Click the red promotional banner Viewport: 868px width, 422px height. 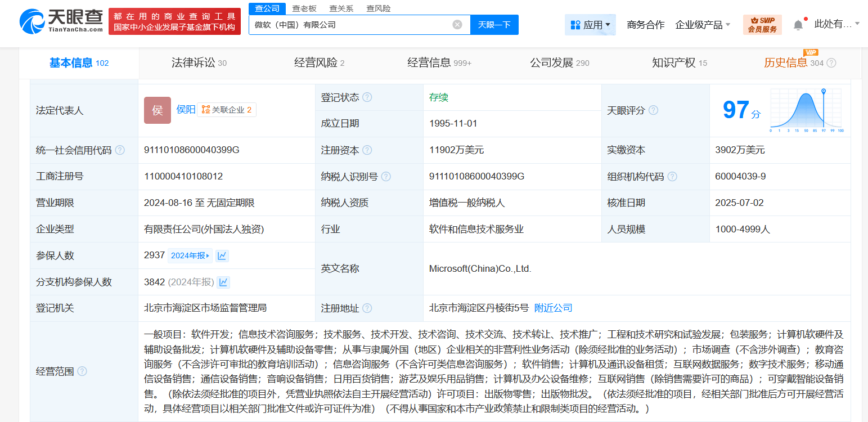pos(174,21)
